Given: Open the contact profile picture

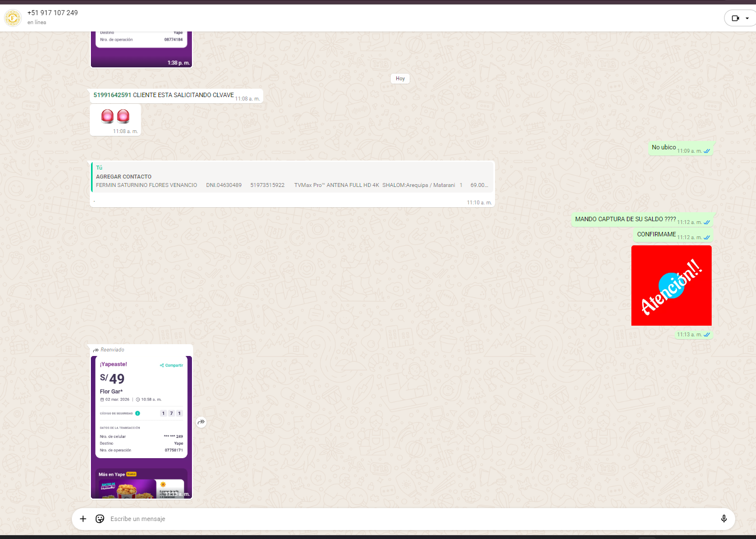Looking at the screenshot, I should 12,18.
